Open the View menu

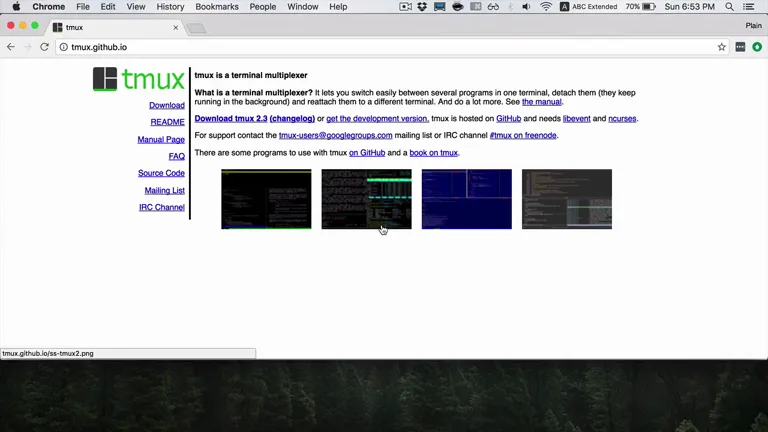click(136, 7)
